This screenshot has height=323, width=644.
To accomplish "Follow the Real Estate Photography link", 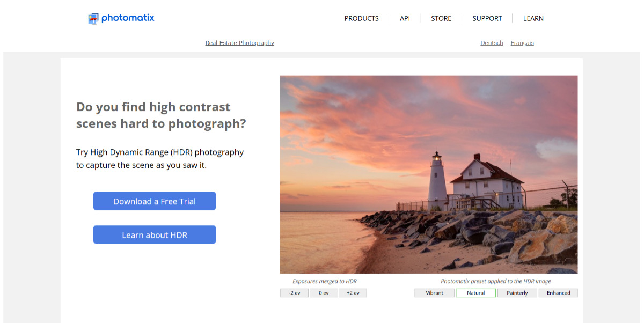I will [x=240, y=43].
